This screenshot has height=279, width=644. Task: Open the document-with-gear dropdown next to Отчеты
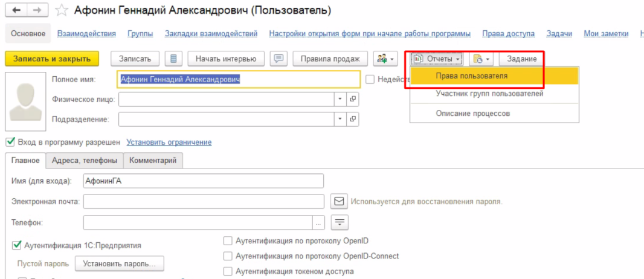481,59
